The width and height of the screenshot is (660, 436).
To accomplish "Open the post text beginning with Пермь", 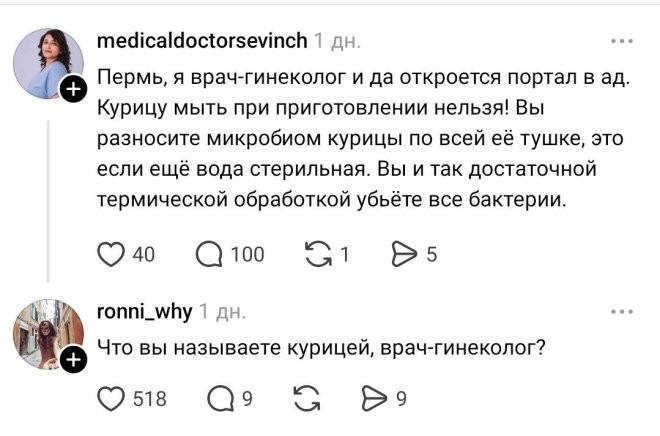I will point(364,138).
